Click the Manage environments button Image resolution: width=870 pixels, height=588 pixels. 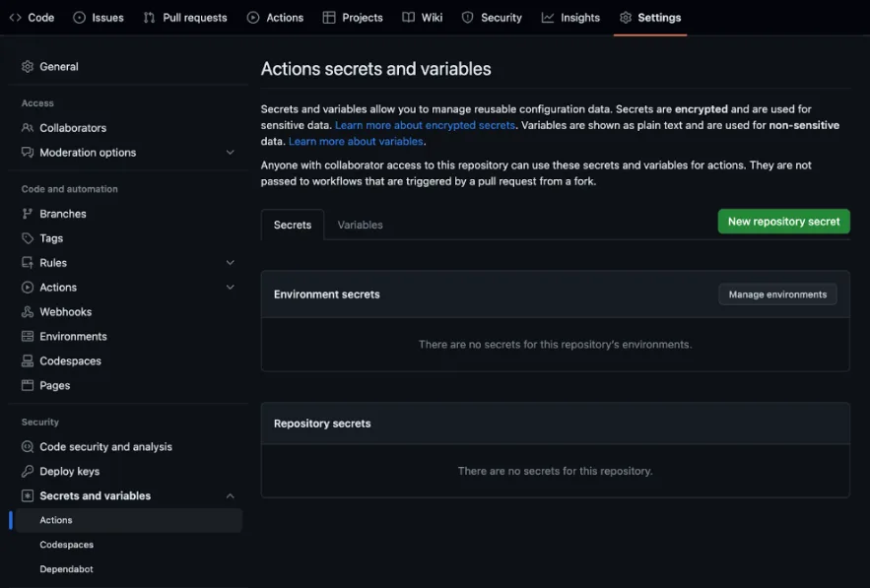pos(777,294)
